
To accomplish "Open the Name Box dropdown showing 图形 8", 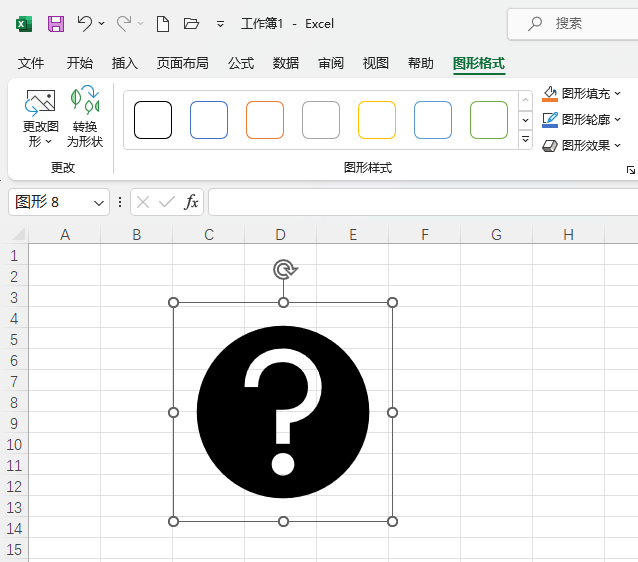I will pyautogui.click(x=98, y=203).
